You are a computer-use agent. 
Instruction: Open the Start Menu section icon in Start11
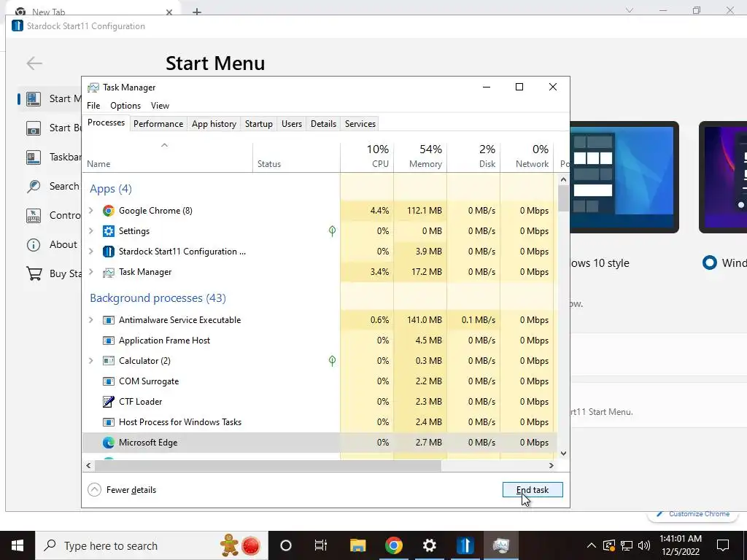point(34,98)
